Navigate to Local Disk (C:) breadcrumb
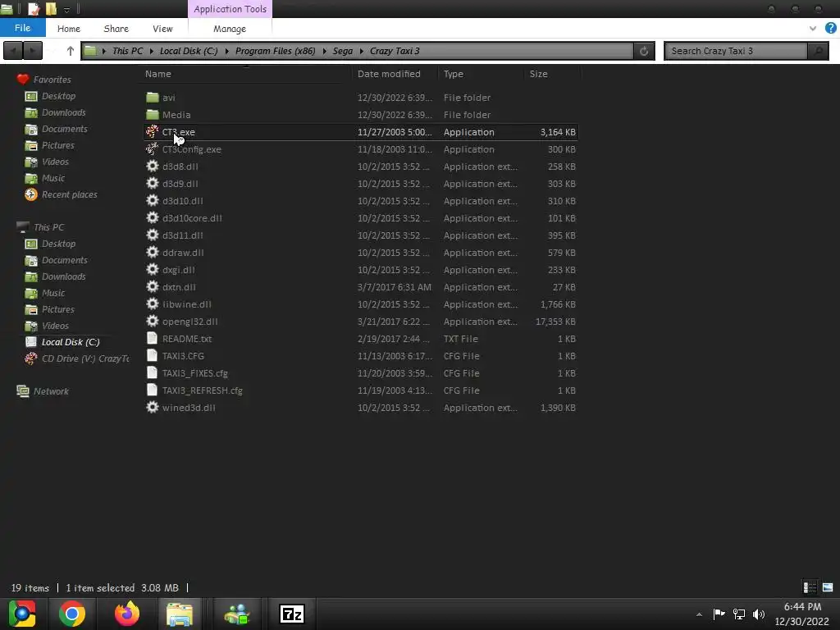This screenshot has width=840, height=630. pos(189,51)
